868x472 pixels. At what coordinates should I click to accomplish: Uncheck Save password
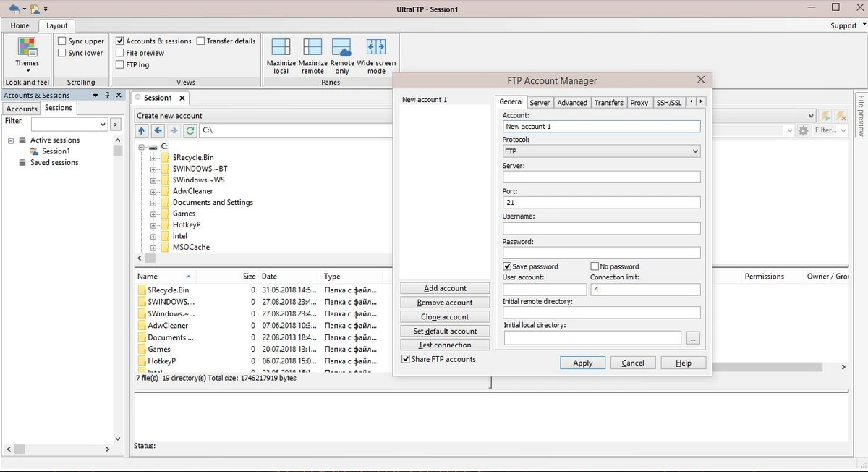507,266
